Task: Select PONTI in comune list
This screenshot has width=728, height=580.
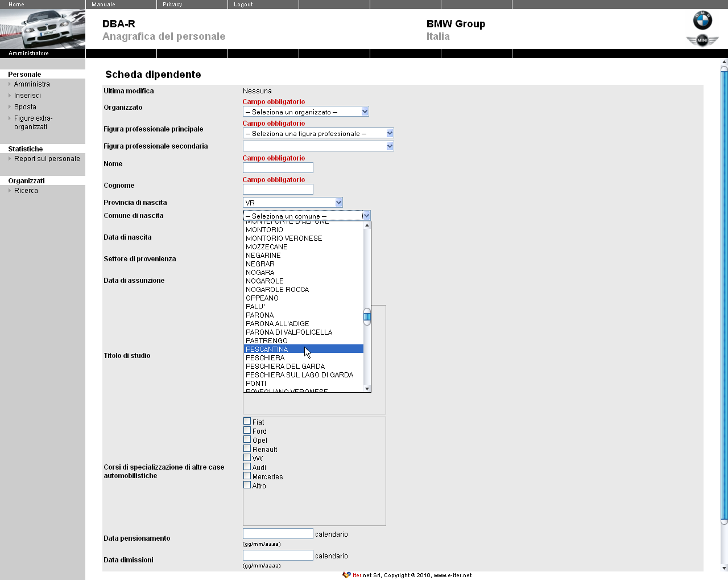Action: tap(304, 384)
